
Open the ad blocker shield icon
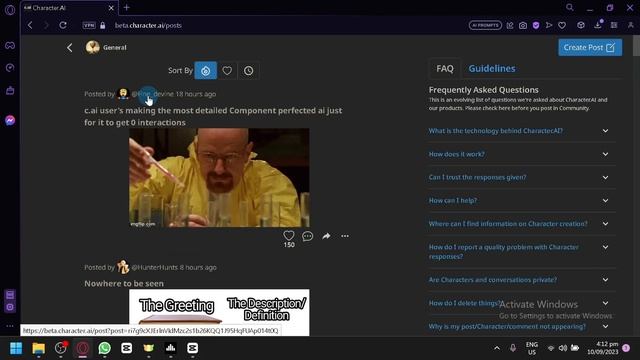coord(536,25)
